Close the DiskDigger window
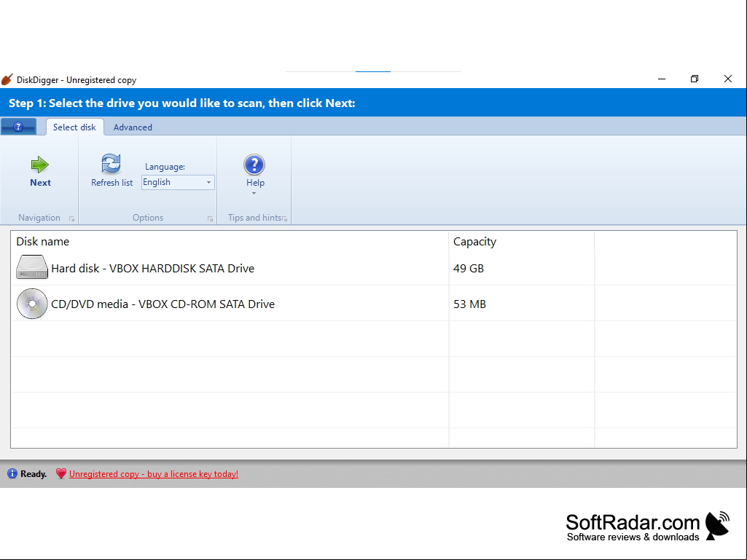Viewport: 747px width, 560px height. (728, 79)
